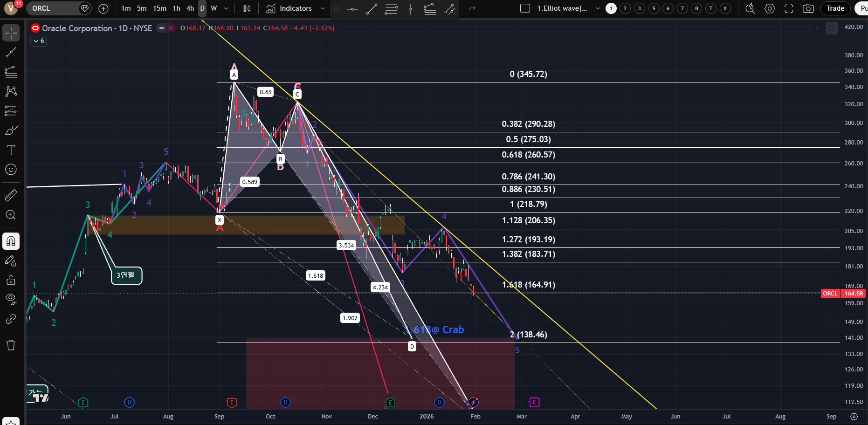868x425 pixels.
Task: Toggle magnet mode in left toolbar
Action: (x=11, y=241)
